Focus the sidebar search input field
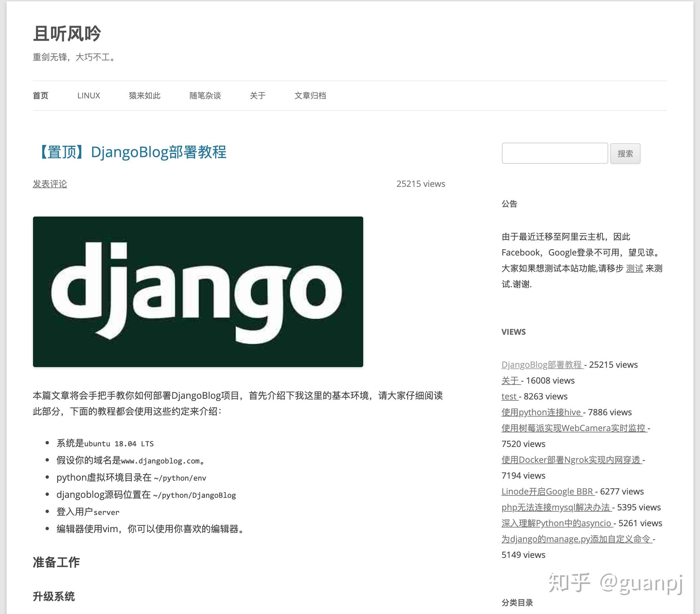Viewport: 700px width, 614px height. (554, 153)
